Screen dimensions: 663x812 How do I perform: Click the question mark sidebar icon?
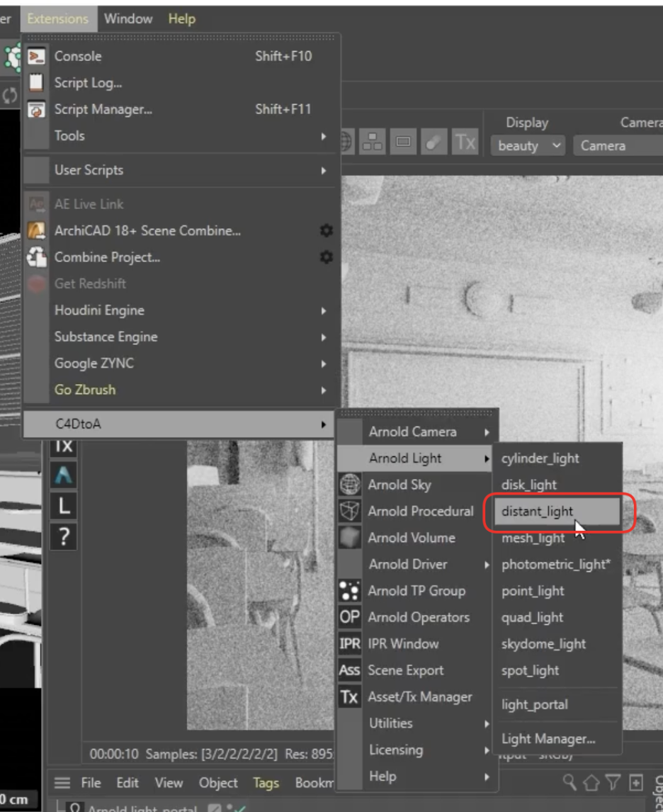tap(64, 536)
